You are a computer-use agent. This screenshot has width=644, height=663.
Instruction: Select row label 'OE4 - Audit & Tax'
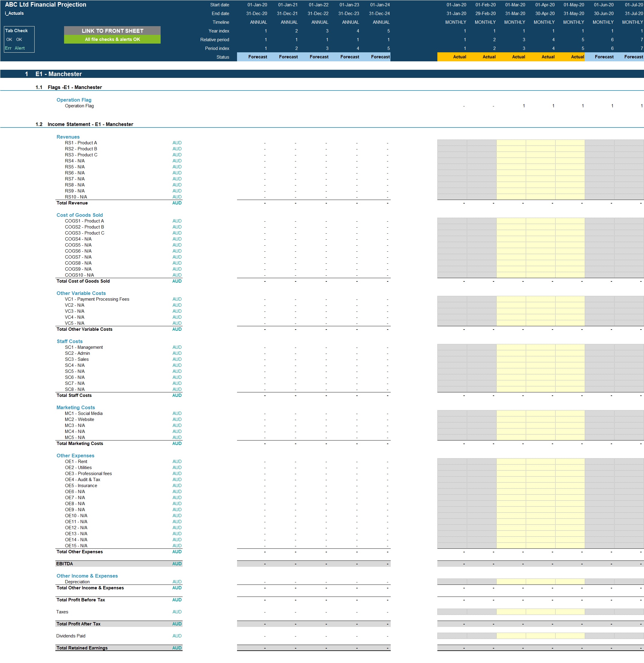tap(83, 480)
